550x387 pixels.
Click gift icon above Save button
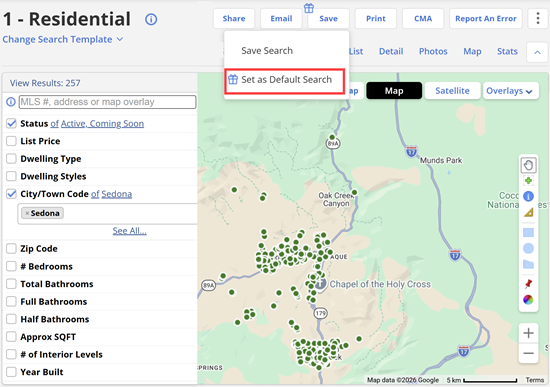click(309, 8)
